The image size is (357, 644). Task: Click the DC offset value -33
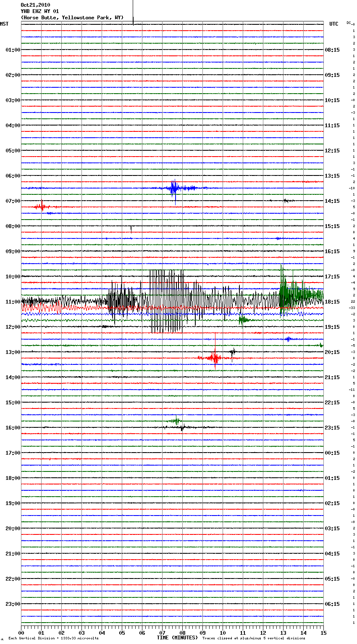tap(352, 308)
